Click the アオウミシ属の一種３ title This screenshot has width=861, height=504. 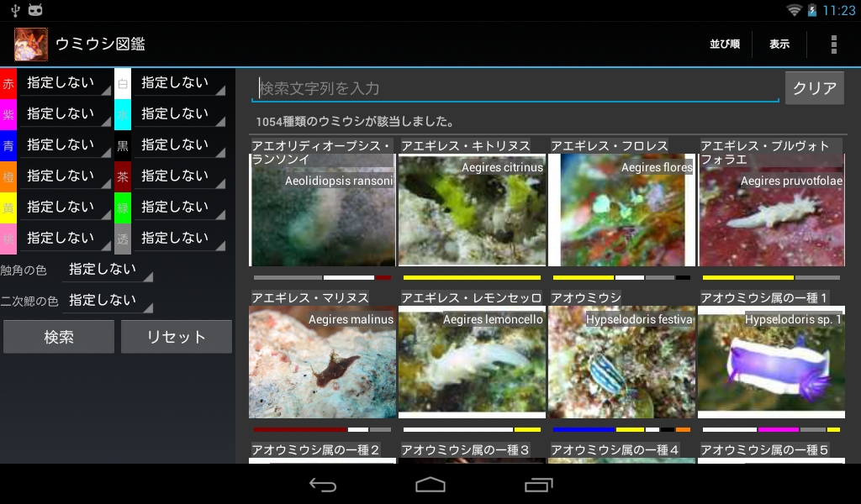pos(465,449)
